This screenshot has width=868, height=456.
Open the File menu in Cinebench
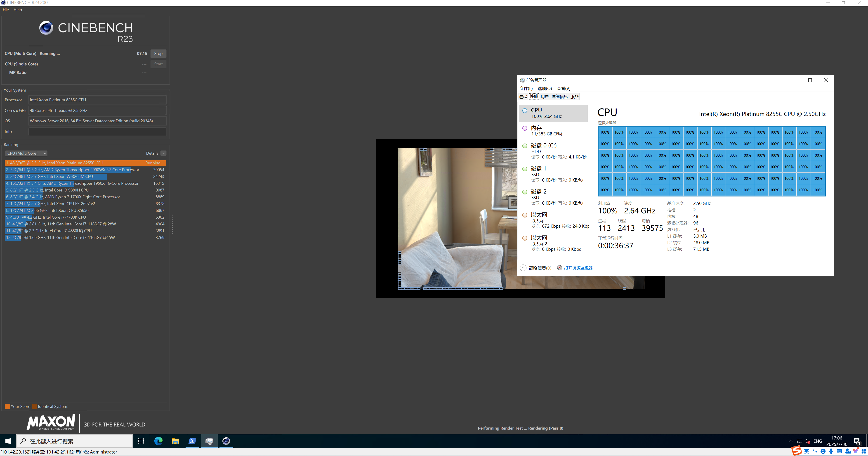click(x=6, y=10)
